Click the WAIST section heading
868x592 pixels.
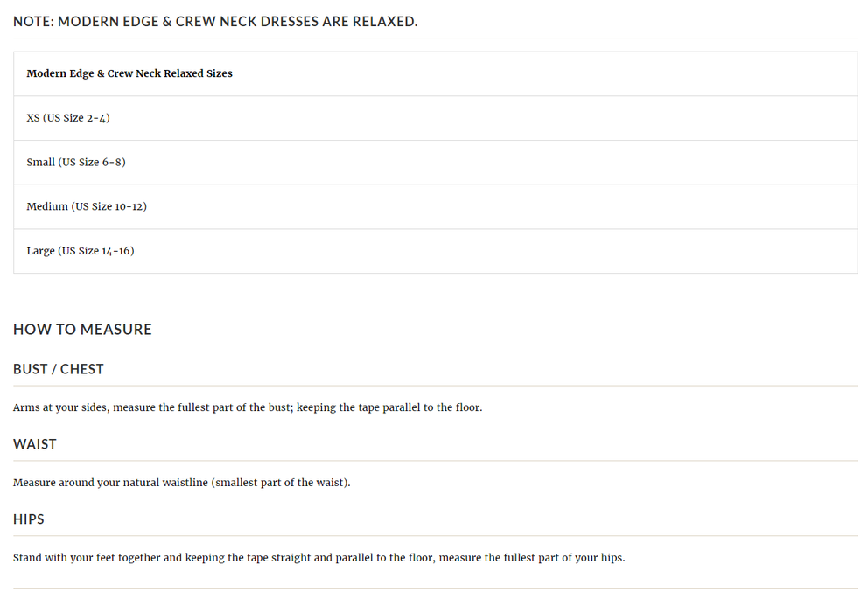[x=35, y=444]
